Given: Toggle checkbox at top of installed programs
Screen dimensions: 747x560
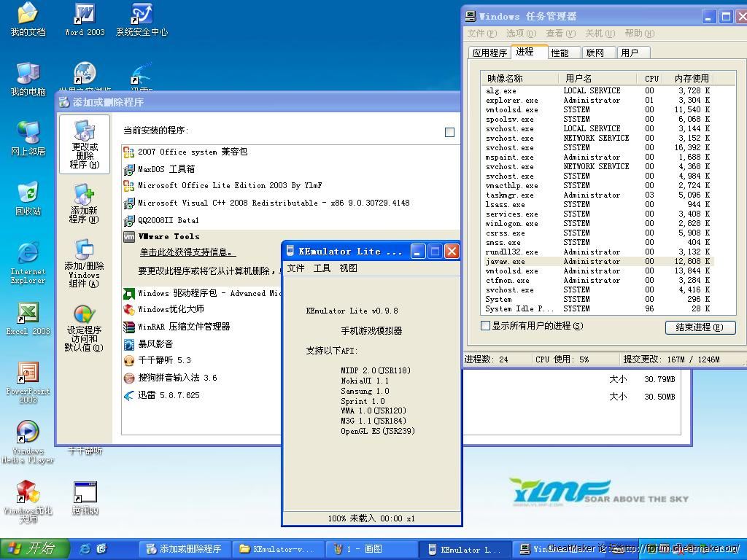Looking at the screenshot, I should (x=449, y=132).
